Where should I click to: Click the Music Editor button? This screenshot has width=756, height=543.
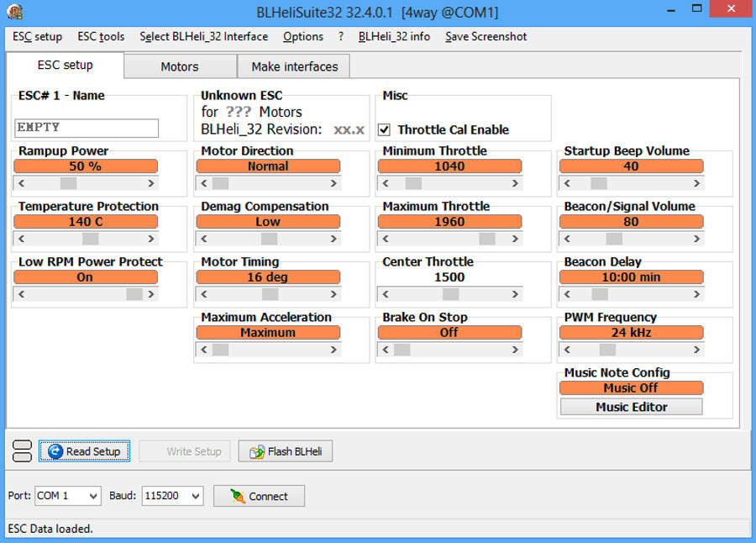pyautogui.click(x=631, y=407)
